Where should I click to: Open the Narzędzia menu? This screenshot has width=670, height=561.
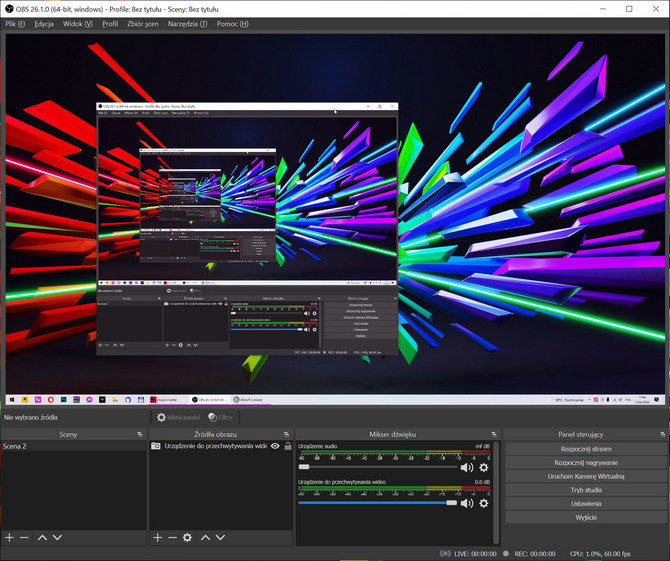point(187,24)
